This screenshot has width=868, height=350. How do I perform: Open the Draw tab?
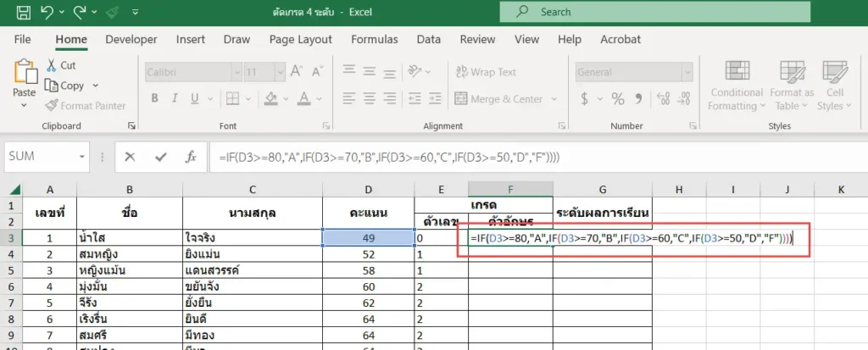point(236,39)
